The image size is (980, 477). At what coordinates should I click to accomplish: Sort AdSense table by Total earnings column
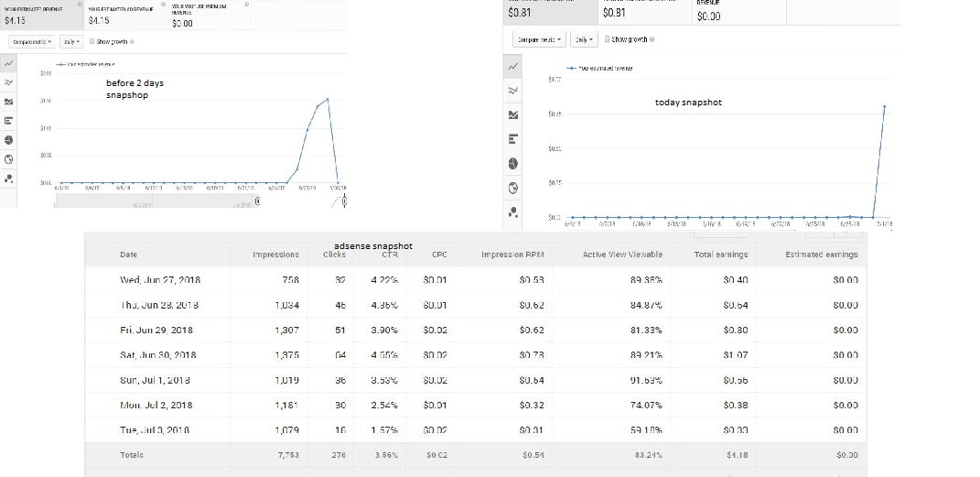tap(721, 255)
